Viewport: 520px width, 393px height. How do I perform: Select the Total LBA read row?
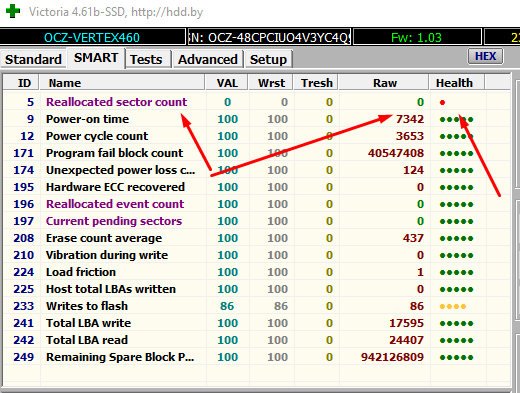tap(257, 340)
